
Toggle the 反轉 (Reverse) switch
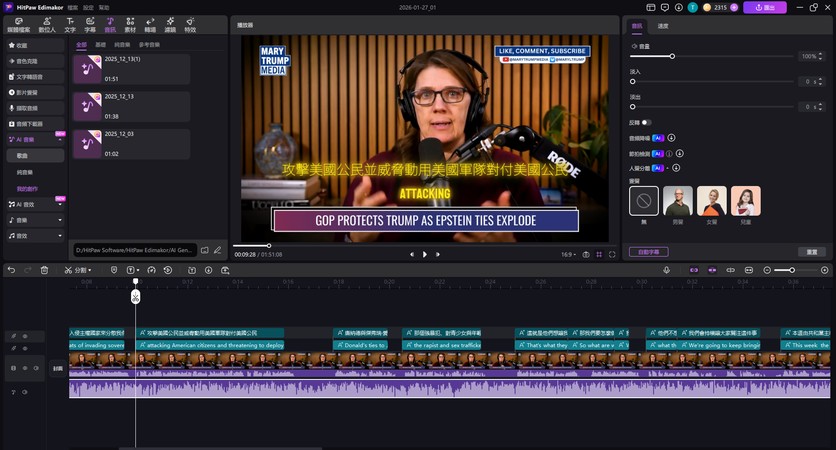646,123
